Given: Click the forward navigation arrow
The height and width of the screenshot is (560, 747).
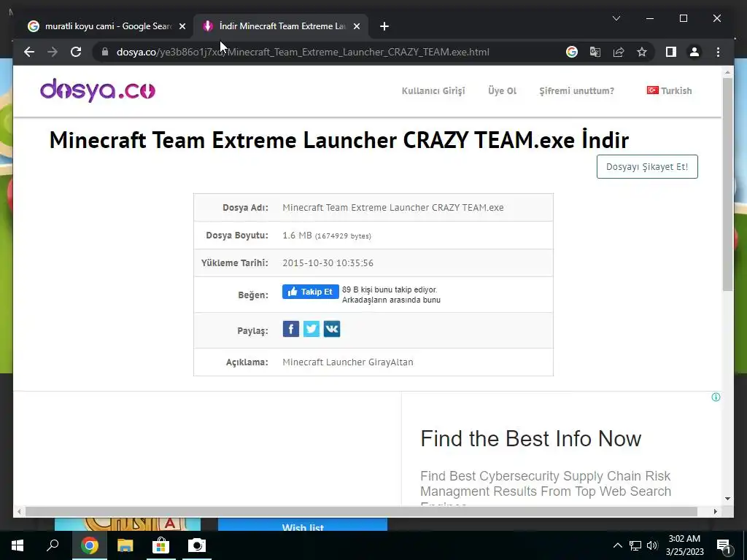Looking at the screenshot, I should pos(53,52).
